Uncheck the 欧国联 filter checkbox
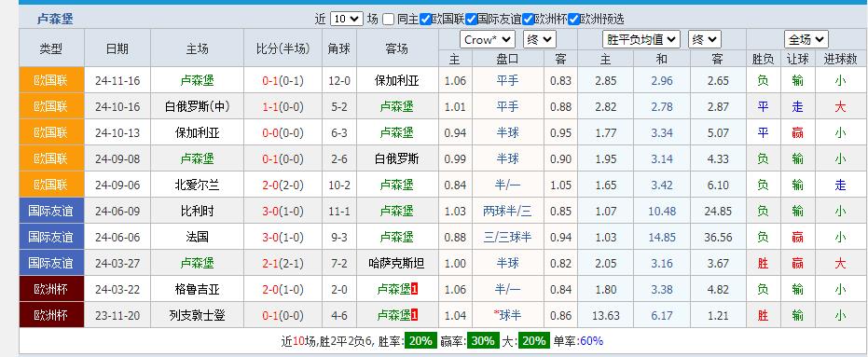The width and height of the screenshot is (868, 357). [425, 20]
